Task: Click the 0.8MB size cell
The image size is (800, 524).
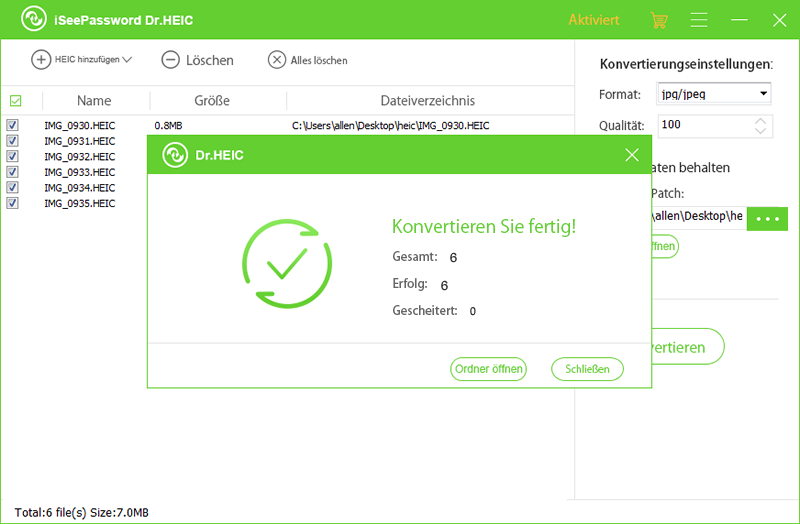Action: [x=168, y=126]
